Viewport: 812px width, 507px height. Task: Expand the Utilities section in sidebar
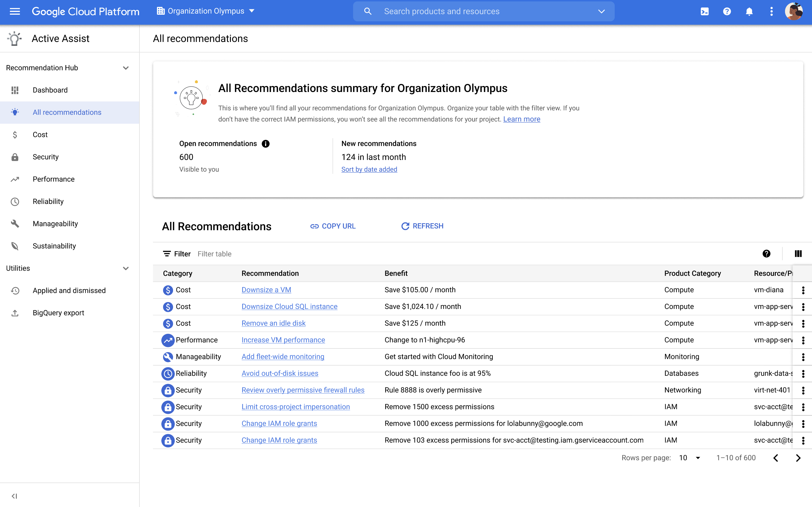(x=127, y=268)
